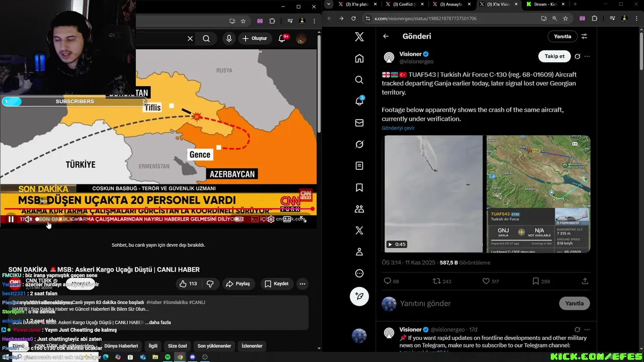The width and height of the screenshot is (644, 362).
Task: Open a new tab in right browser
Action: point(575,5)
